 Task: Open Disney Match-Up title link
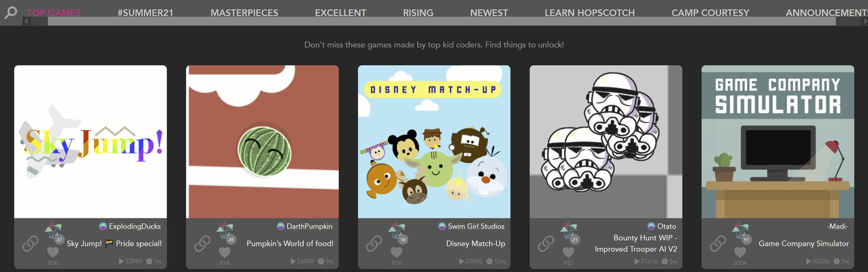pos(476,243)
